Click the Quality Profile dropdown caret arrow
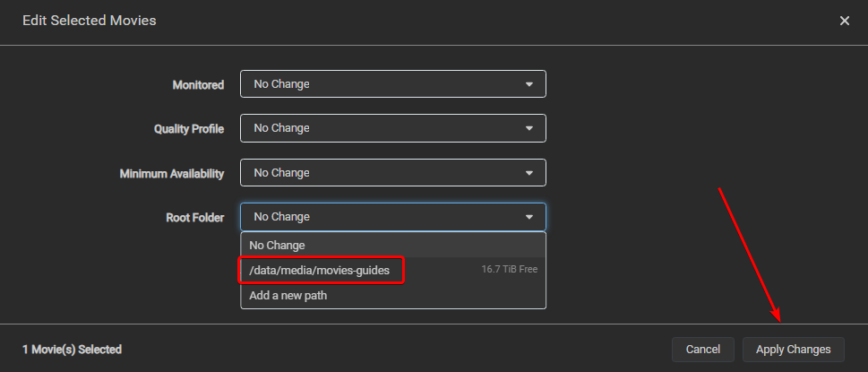 (529, 128)
